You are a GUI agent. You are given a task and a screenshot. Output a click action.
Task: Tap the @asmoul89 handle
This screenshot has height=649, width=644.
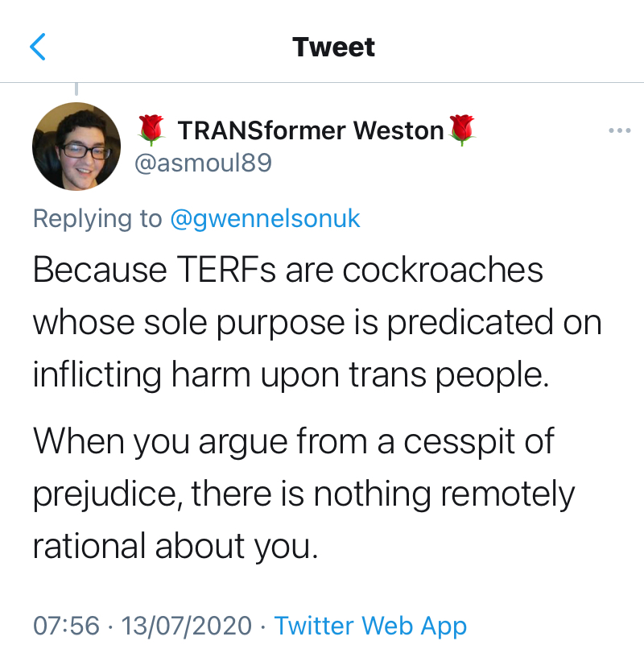click(x=202, y=163)
